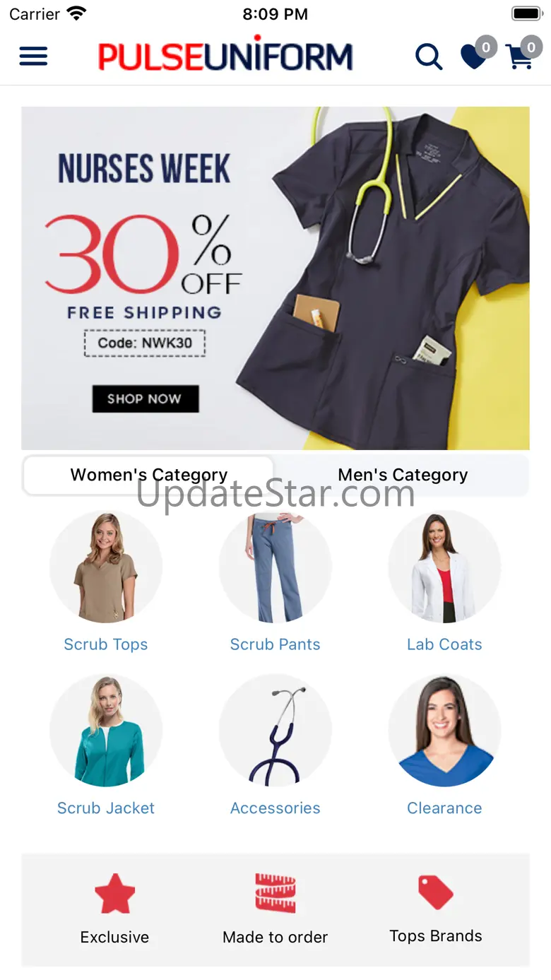
Task: Open the wishlist heart icon
Action: pyautogui.click(x=474, y=56)
